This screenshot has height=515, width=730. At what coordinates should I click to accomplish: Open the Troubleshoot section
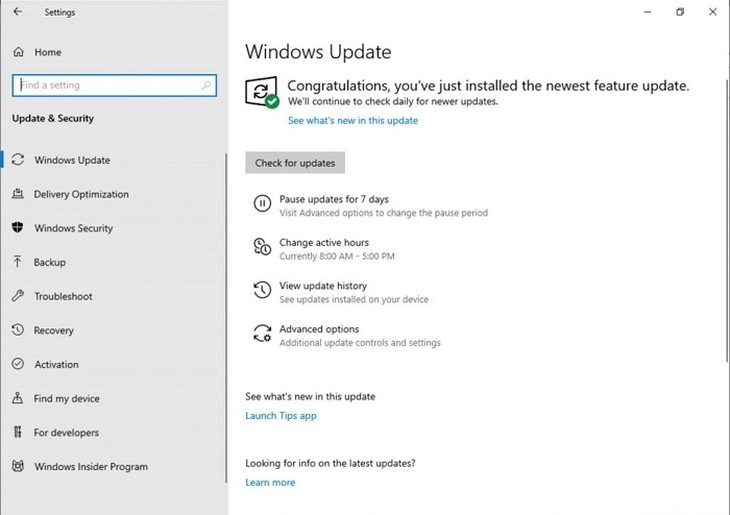pyautogui.click(x=63, y=296)
